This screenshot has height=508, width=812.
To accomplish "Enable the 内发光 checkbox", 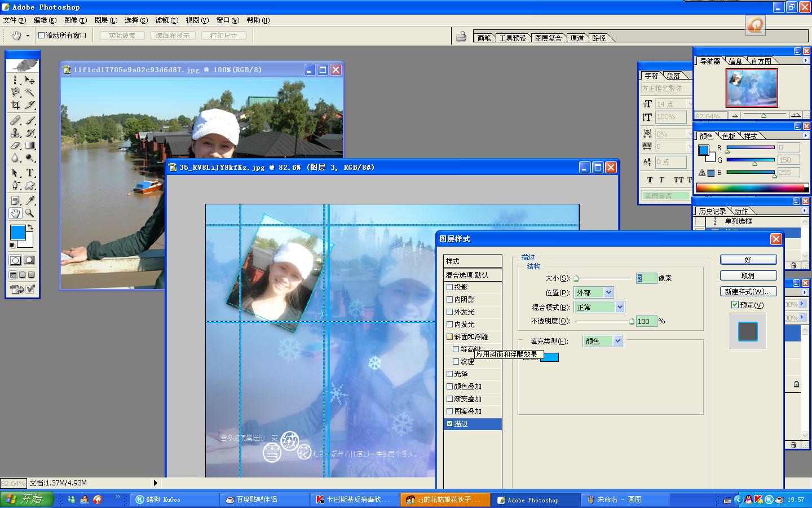I will pos(450,324).
